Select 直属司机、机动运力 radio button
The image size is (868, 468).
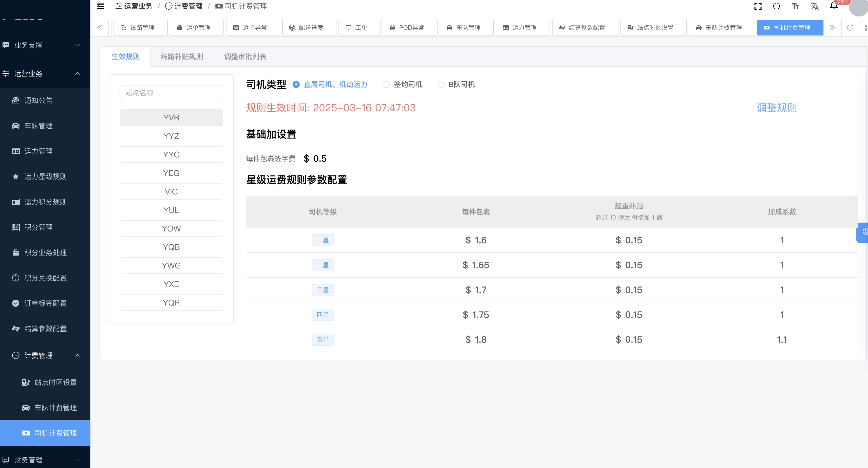pos(296,85)
